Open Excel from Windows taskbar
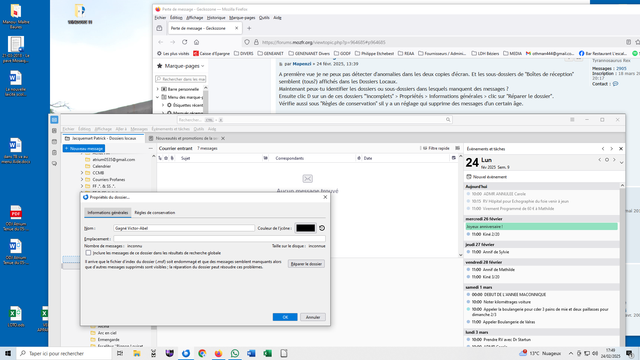Viewport: 640px width, 360px height. click(267, 353)
